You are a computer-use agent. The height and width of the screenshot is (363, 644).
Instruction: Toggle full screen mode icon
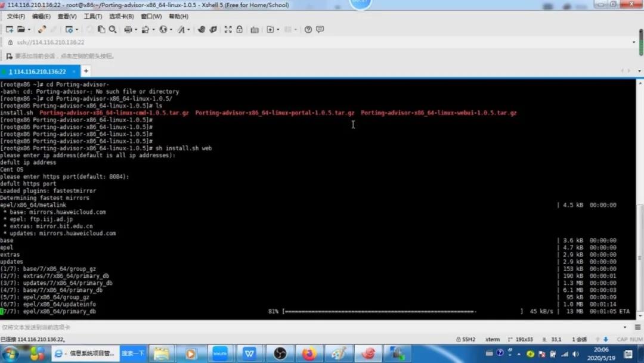pyautogui.click(x=228, y=29)
